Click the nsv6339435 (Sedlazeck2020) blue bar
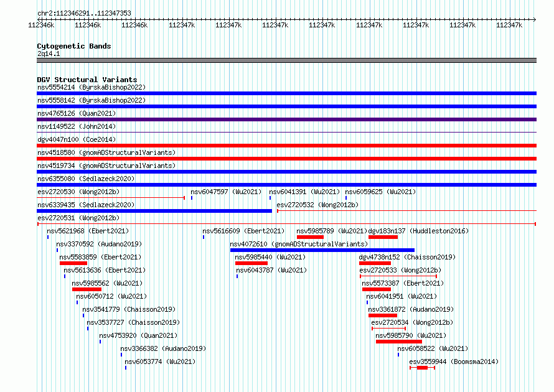 pyautogui.click(x=154, y=211)
